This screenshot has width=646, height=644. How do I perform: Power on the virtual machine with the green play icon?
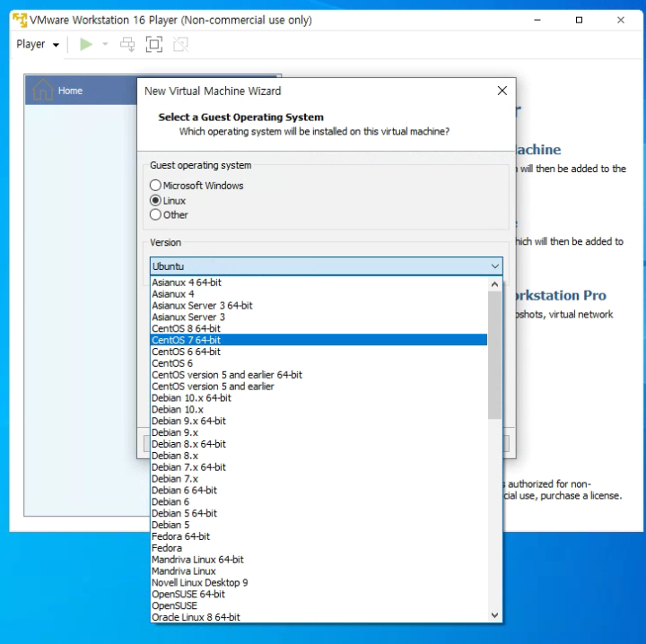coord(86,44)
